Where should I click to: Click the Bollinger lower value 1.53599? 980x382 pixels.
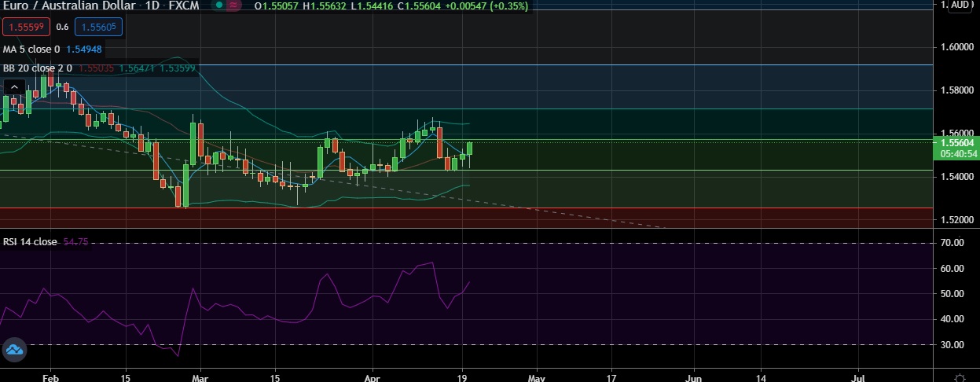tap(178, 68)
